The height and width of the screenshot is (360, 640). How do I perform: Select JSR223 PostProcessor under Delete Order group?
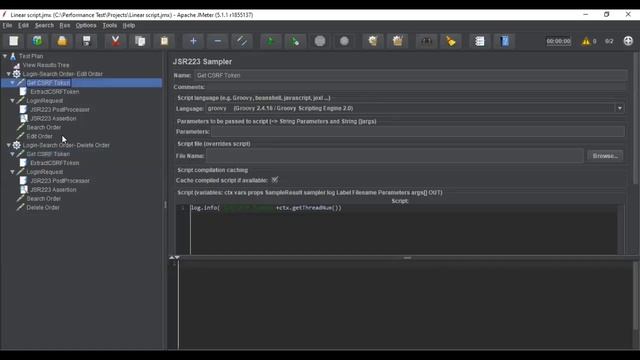(x=60, y=180)
